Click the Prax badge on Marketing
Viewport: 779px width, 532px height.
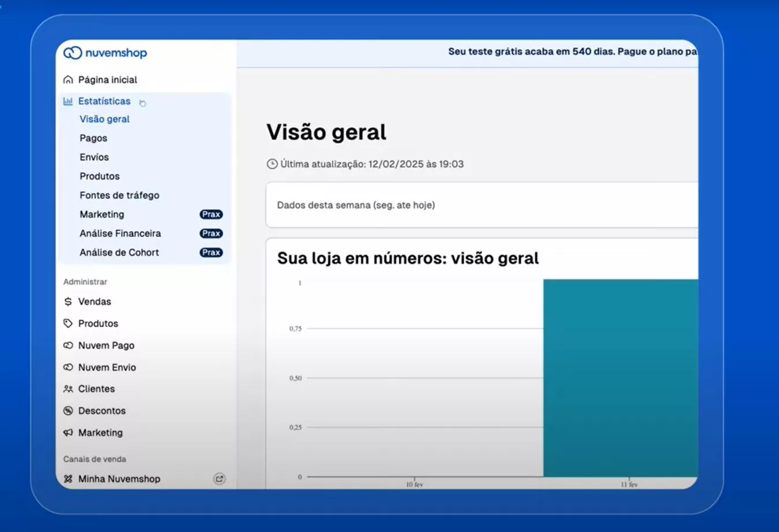211,214
